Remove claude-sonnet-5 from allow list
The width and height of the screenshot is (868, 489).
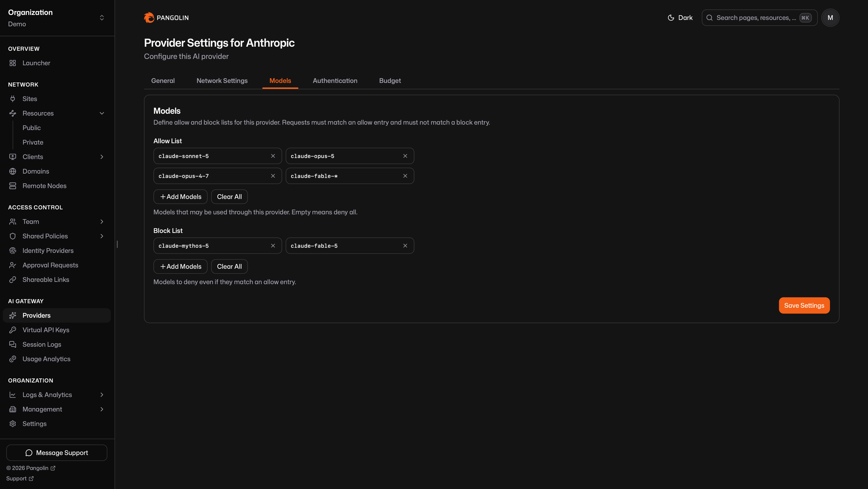[x=273, y=156]
